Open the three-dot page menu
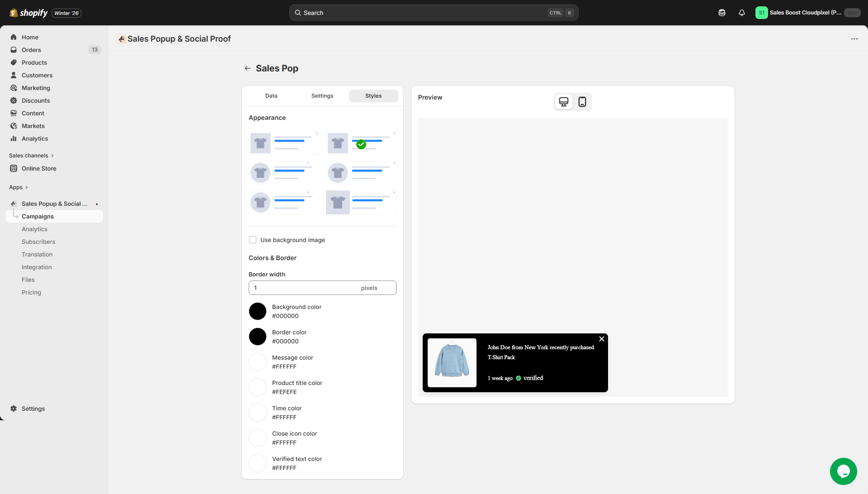868x494 pixels. [854, 39]
